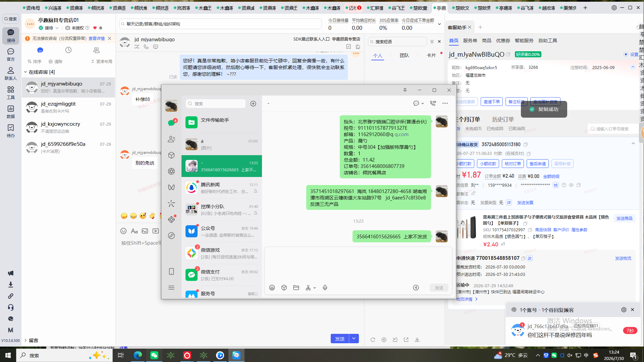Open 工具 in the JD workbench sidebar
The width and height of the screenshot is (644, 362).
pyautogui.click(x=11, y=93)
